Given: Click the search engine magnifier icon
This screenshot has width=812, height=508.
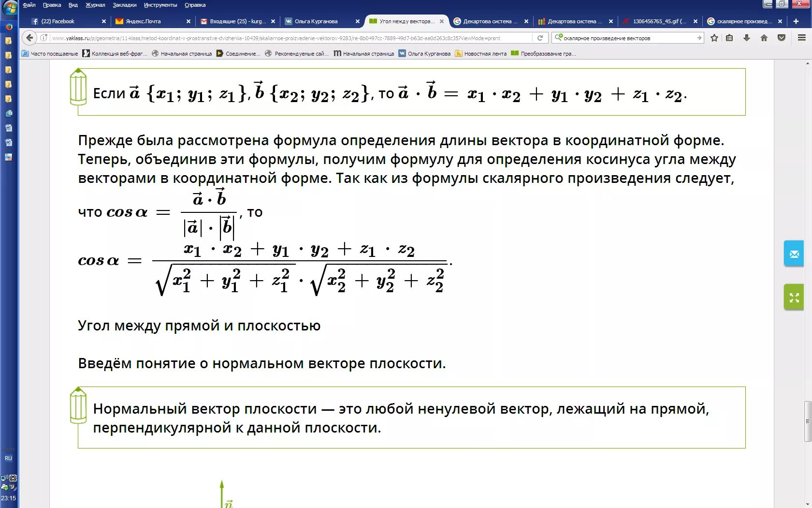Looking at the screenshot, I should pyautogui.click(x=558, y=37).
